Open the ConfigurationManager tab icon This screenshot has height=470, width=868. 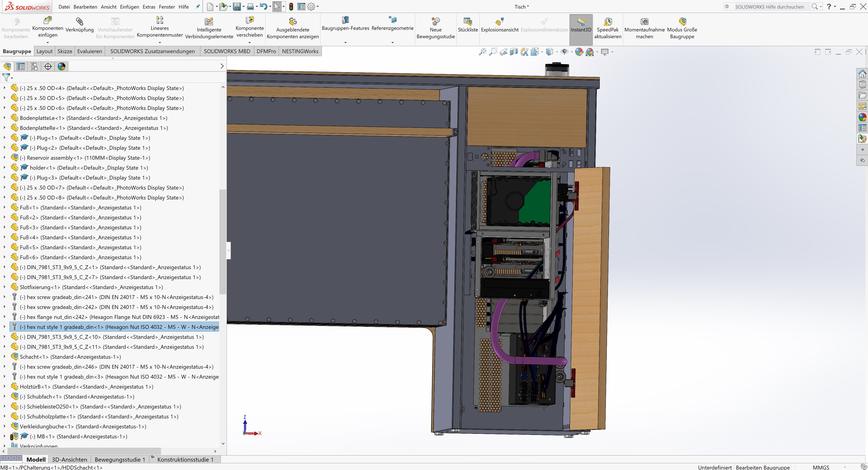[x=34, y=66]
